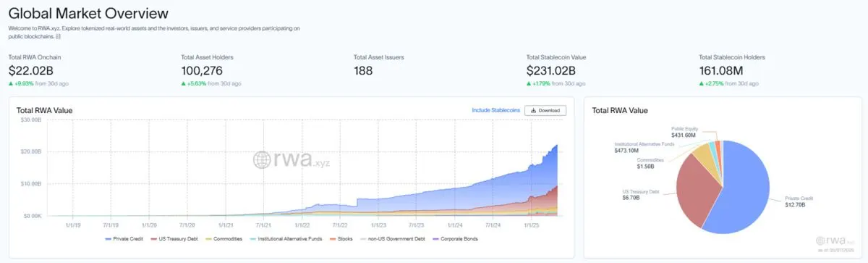Click the Global Market Overview heading
The height and width of the screenshot is (263, 868).
pos(88,13)
